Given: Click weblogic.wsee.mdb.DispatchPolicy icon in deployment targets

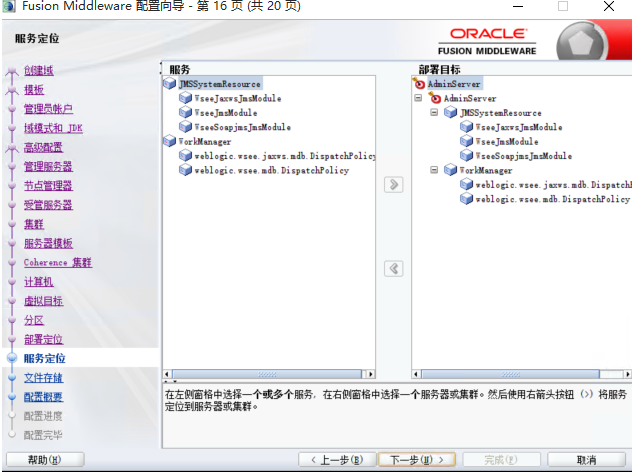Looking at the screenshot, I should [466, 199].
